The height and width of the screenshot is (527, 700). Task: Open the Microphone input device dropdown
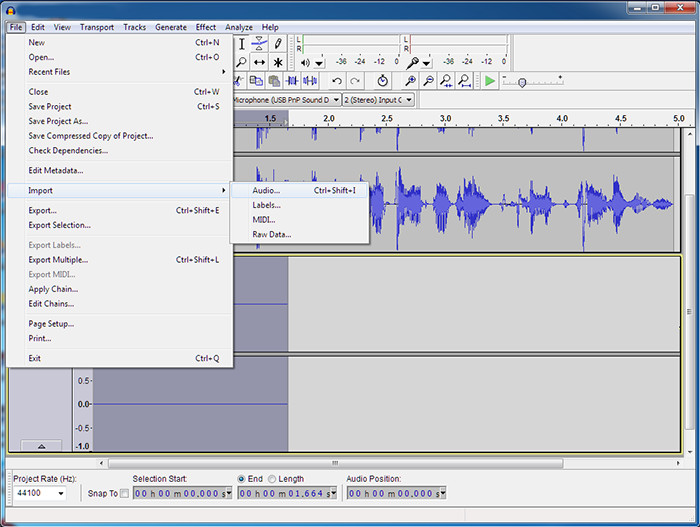[287, 100]
